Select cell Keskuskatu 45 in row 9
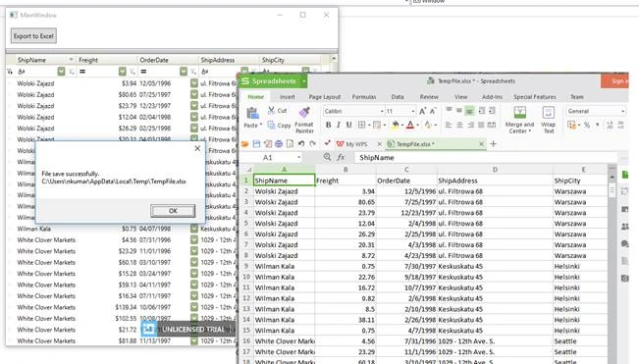Viewport: 639px width, 364px height. 495,266
